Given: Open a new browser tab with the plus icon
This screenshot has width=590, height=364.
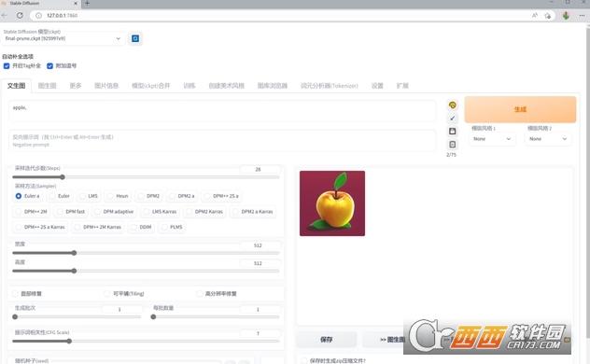Looking at the screenshot, I should tap(87, 4).
